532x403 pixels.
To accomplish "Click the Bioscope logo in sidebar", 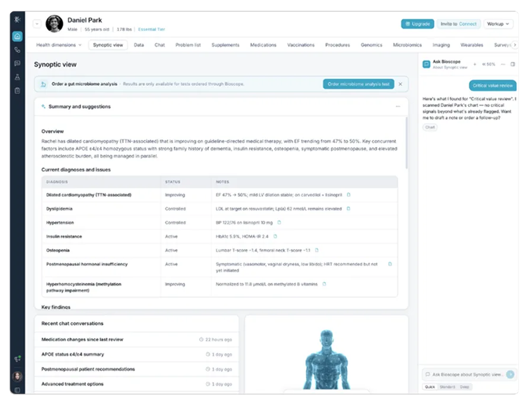I will click(17, 20).
